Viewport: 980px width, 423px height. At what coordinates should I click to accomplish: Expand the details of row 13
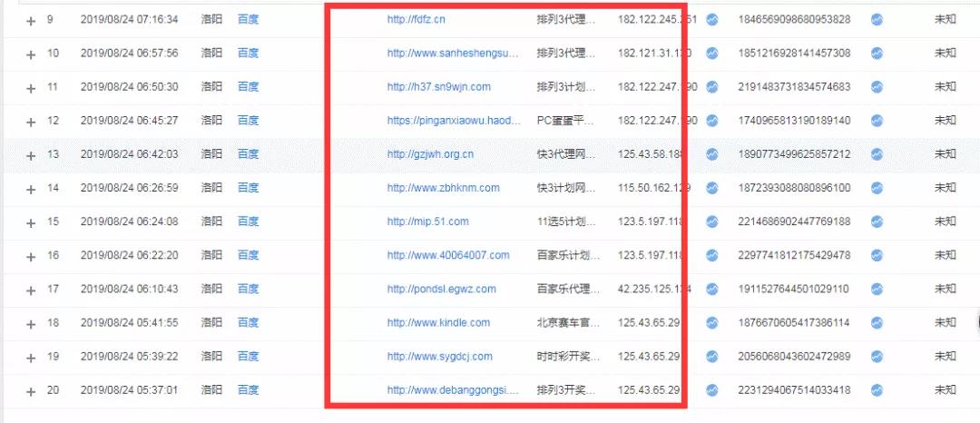32,155
